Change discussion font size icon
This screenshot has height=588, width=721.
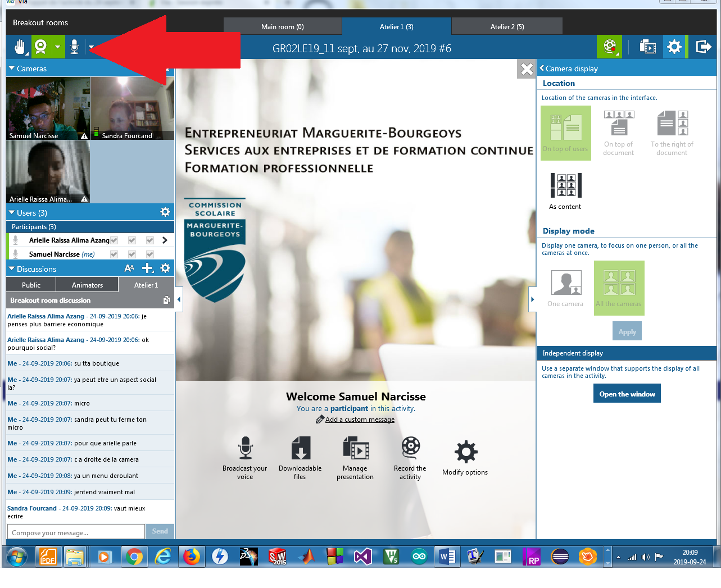(129, 268)
